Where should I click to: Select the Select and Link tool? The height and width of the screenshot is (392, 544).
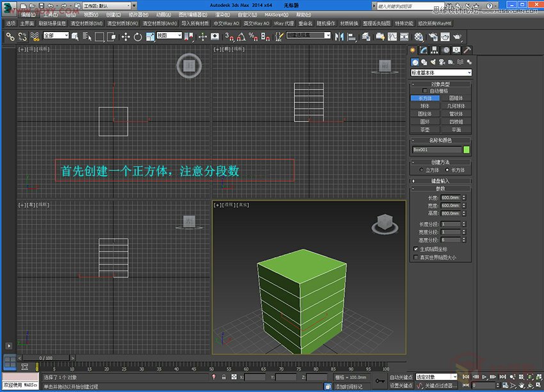[10, 37]
